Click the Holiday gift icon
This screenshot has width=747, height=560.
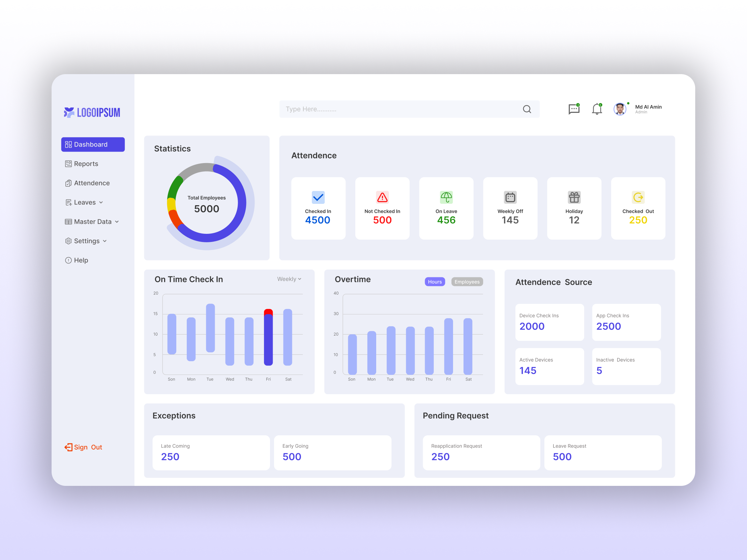(x=574, y=197)
